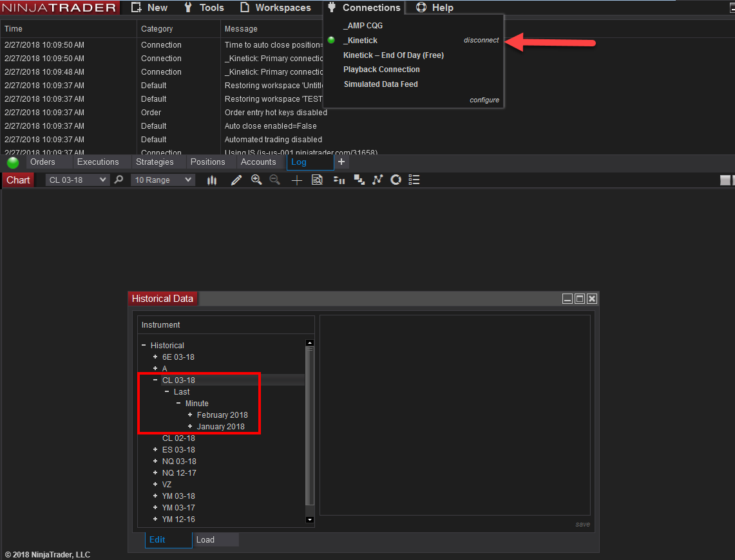
Task: Open the data box icon
Action: [318, 180]
